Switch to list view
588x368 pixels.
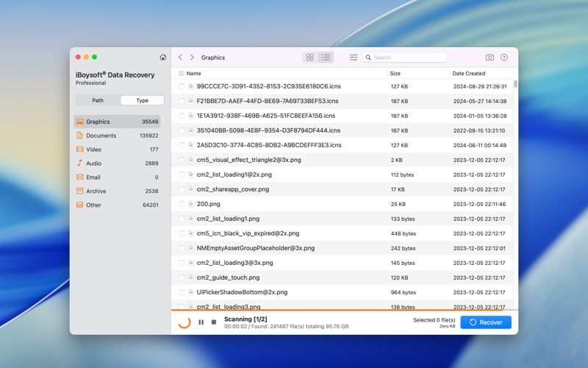(326, 57)
